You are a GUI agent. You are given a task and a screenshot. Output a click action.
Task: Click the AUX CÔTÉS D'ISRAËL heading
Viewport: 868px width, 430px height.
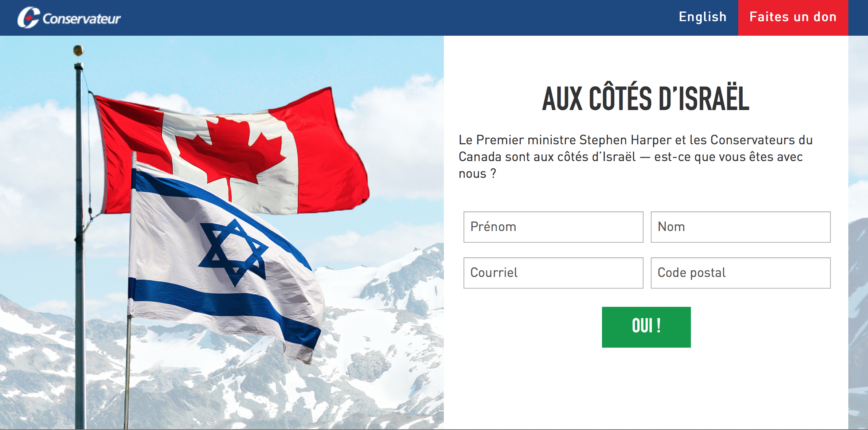pyautogui.click(x=646, y=98)
